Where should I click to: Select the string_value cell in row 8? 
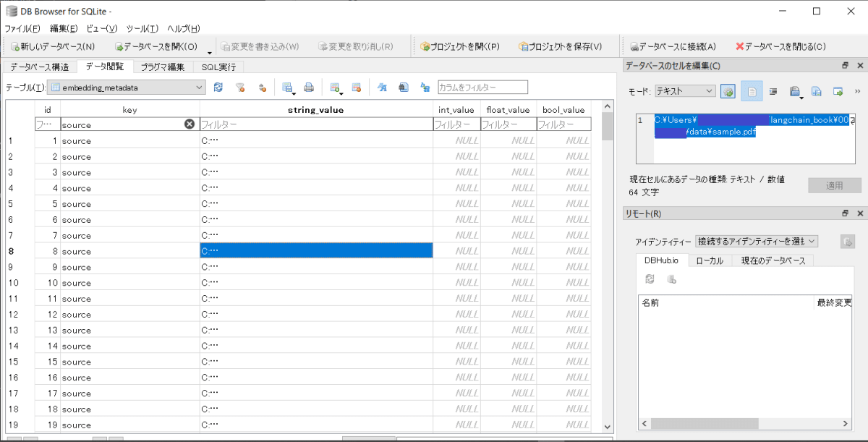pyautogui.click(x=316, y=251)
